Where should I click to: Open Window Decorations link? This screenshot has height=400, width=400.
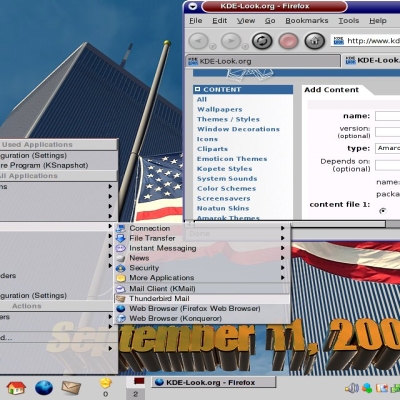(238, 129)
